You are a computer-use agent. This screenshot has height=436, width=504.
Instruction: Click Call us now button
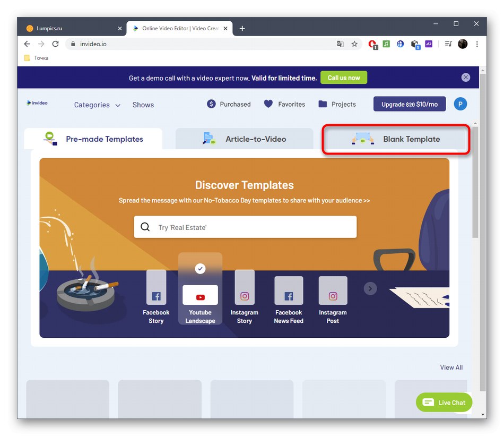pos(344,78)
